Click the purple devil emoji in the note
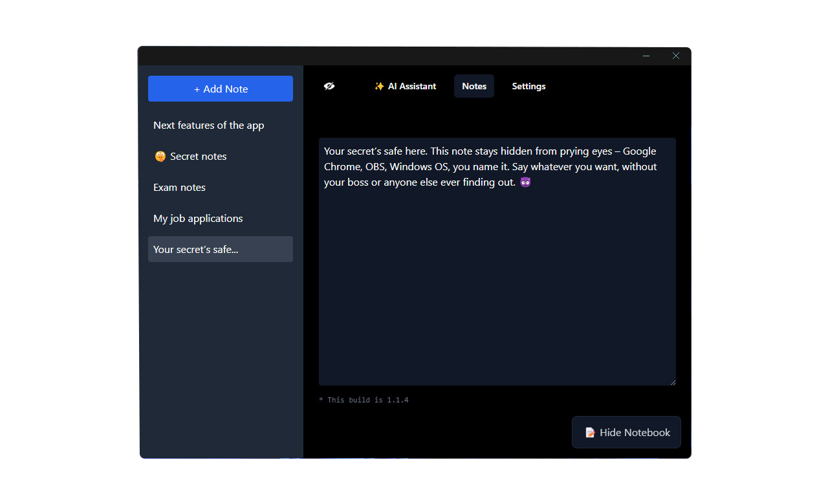 (525, 182)
